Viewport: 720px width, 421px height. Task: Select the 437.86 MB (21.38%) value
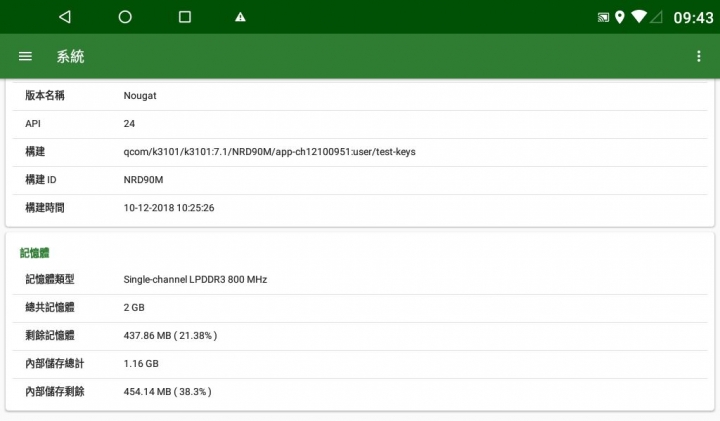(170, 335)
